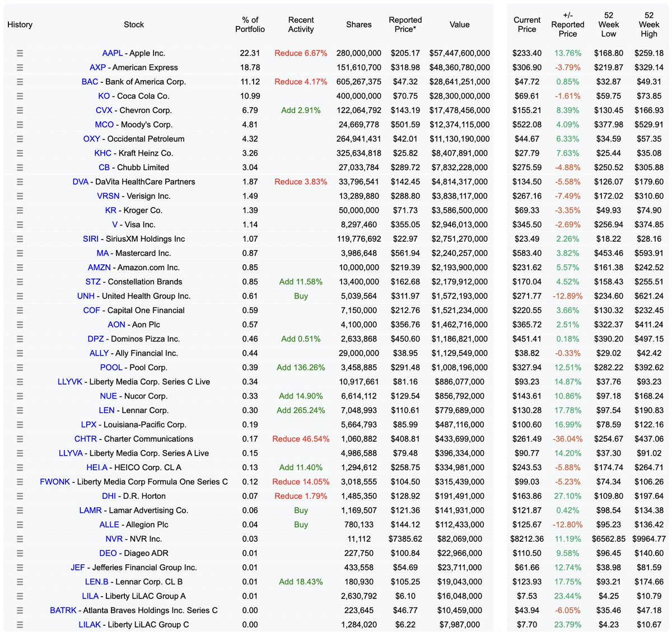Sort by the % of Portfolio column
Image resolution: width=672 pixels, height=632 pixels.
click(x=250, y=24)
